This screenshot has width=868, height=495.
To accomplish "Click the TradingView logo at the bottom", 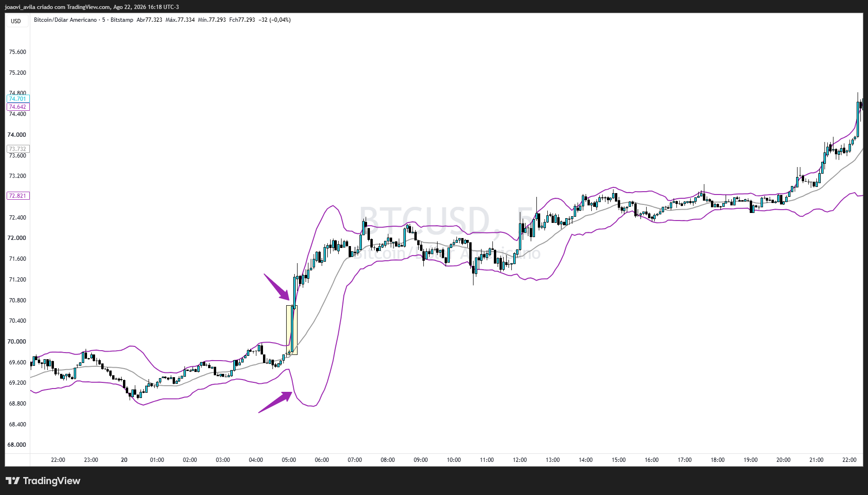I will click(43, 481).
